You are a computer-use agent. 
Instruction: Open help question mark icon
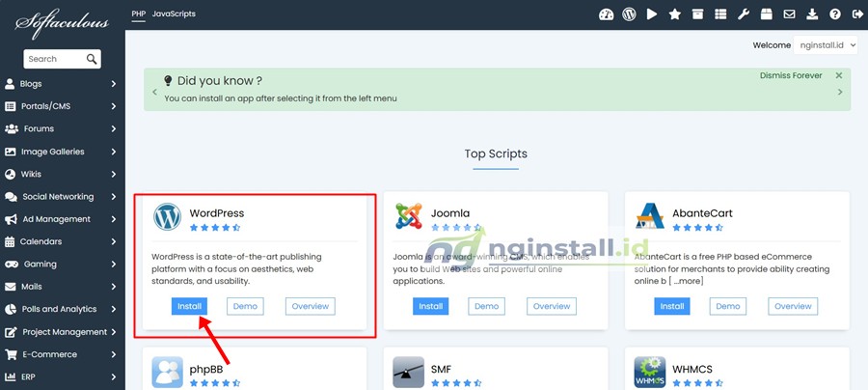(835, 14)
